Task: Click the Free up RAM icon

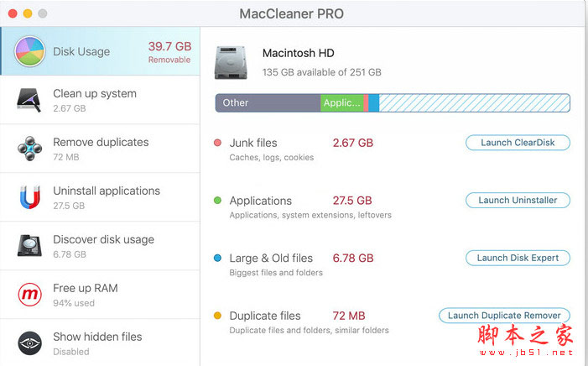Action: point(31,295)
